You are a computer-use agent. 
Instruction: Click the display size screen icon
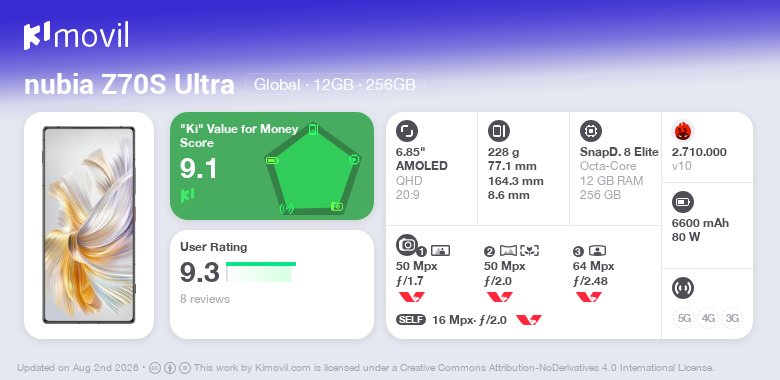click(x=407, y=131)
